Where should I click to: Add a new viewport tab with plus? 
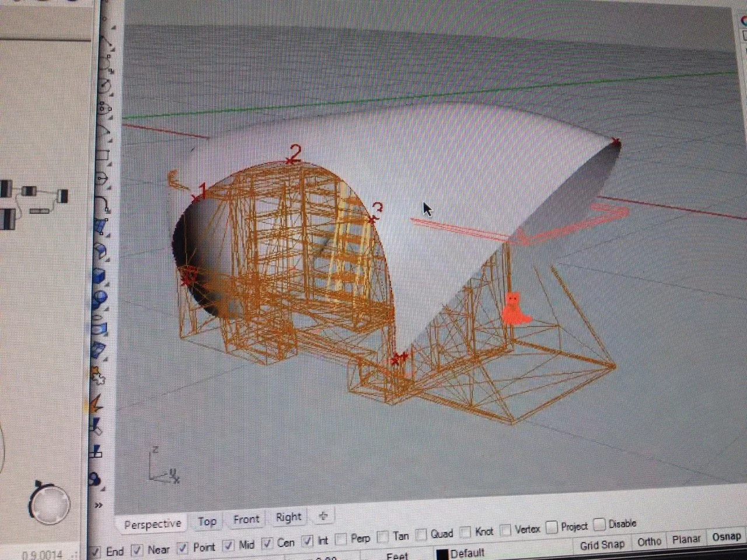pos(323,515)
